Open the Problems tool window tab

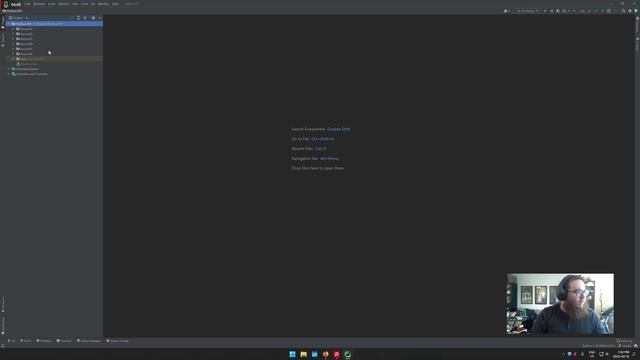[44, 341]
